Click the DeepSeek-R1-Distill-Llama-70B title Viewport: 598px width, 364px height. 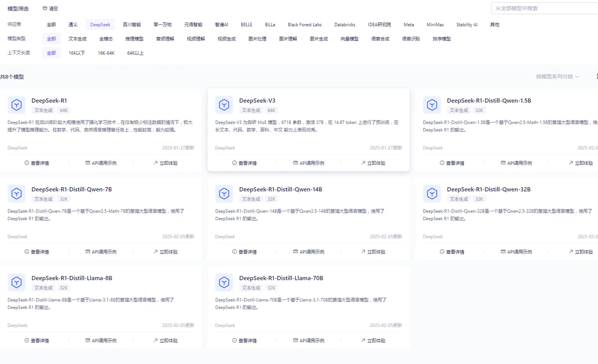[x=281, y=278]
